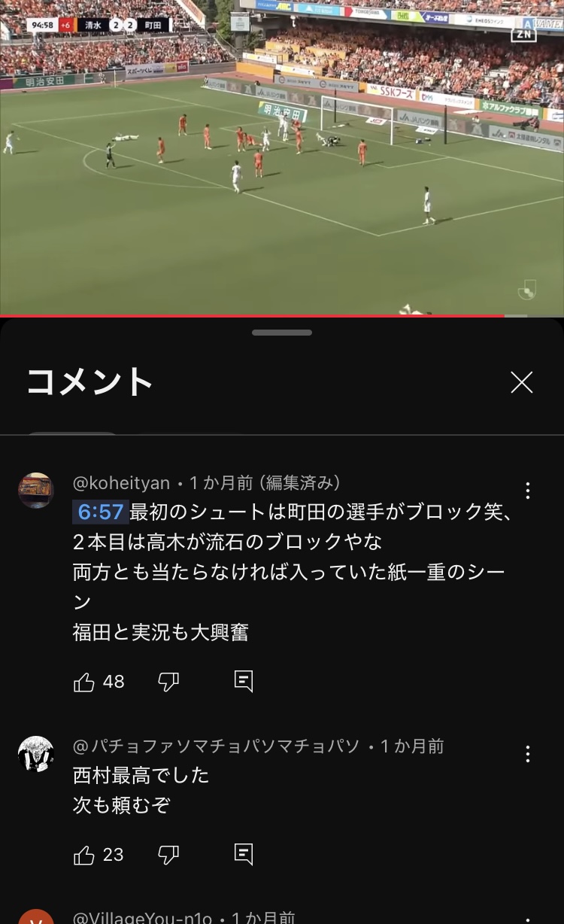Close the コメント panel with the X

tap(521, 382)
